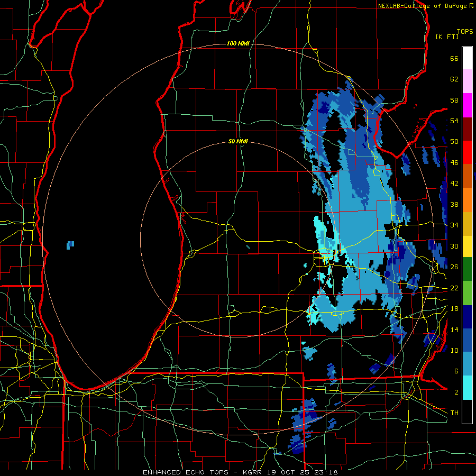Click the 62 value on the legend
Screen dimensions: 476x476
click(454, 79)
